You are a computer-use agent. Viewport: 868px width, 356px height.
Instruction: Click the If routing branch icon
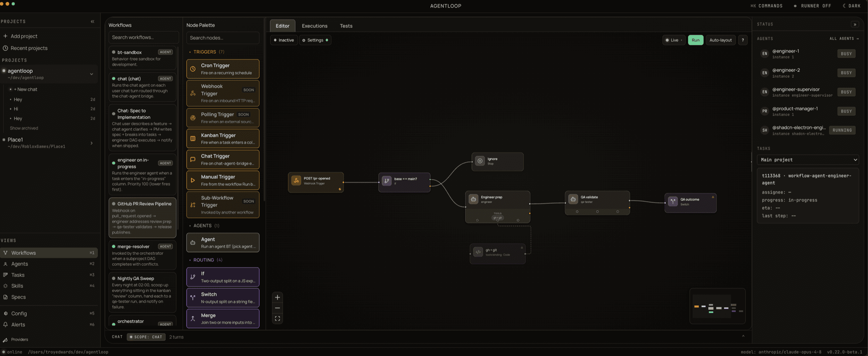pos(193,277)
